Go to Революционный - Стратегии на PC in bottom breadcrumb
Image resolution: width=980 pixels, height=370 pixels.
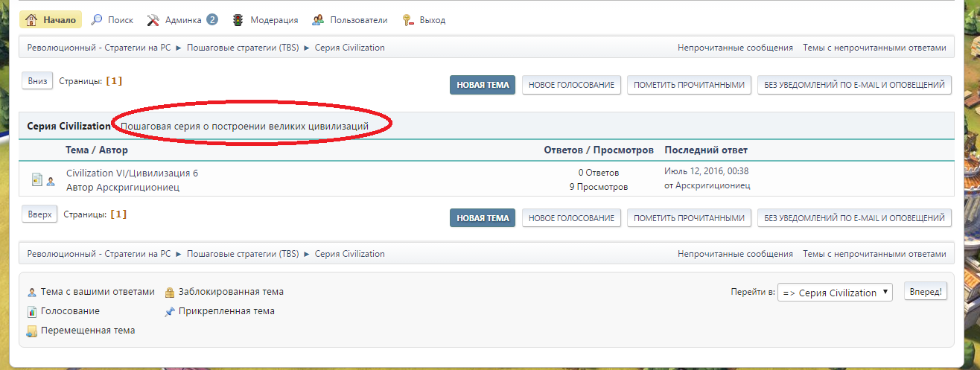[x=99, y=254]
